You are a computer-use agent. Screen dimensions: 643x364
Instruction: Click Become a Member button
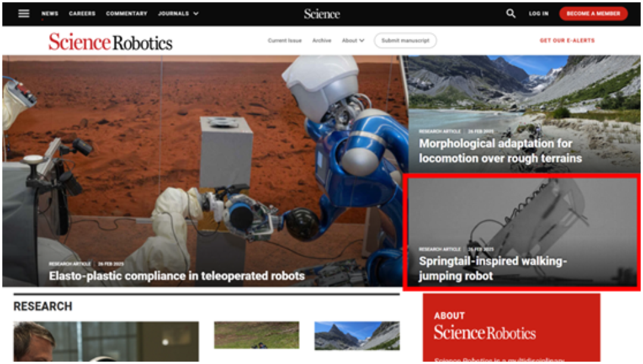593,14
